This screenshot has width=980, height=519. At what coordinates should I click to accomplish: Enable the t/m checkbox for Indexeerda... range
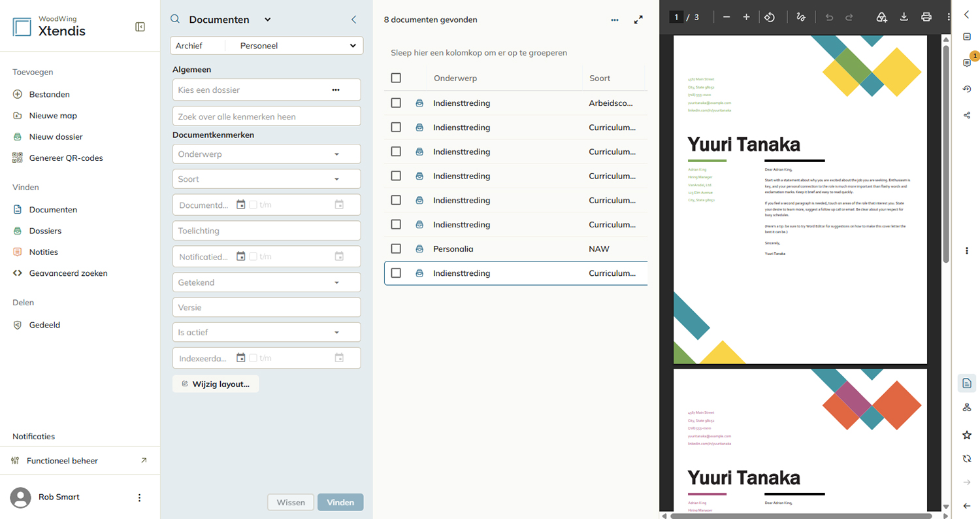pyautogui.click(x=253, y=358)
